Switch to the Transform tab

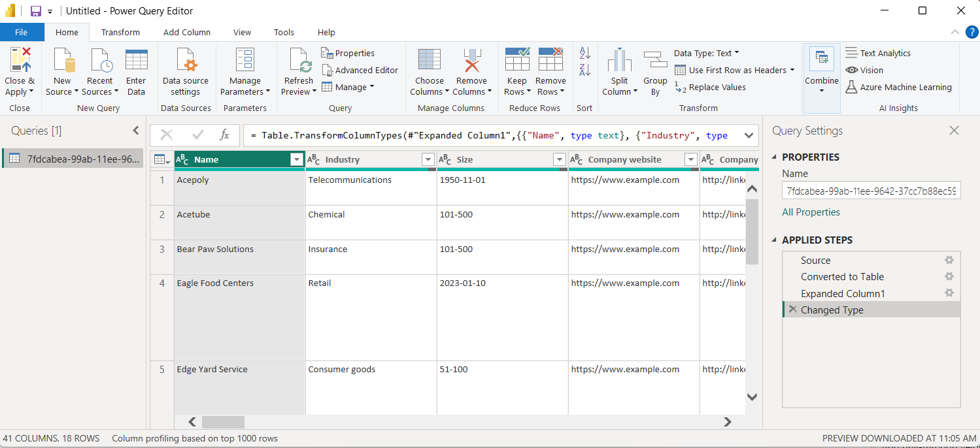pyautogui.click(x=120, y=32)
